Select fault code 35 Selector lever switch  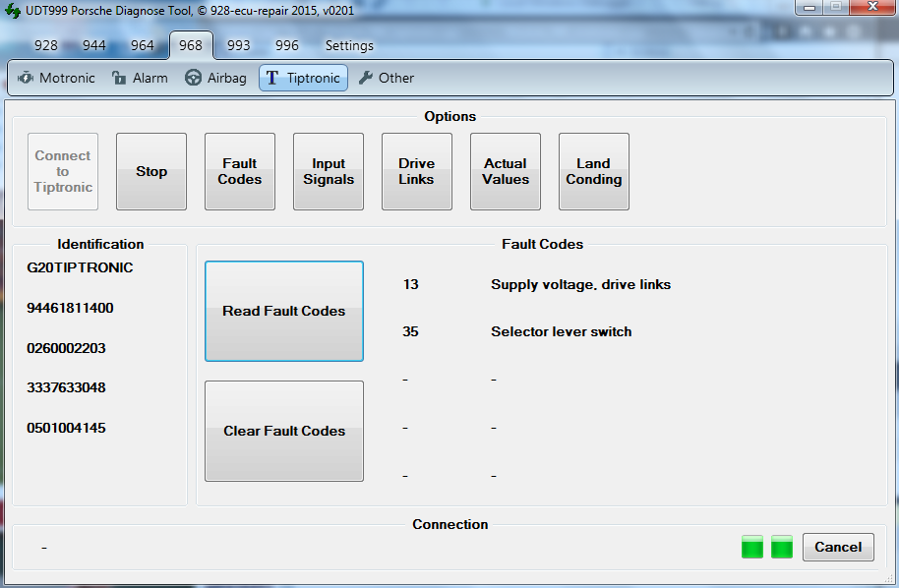(561, 331)
